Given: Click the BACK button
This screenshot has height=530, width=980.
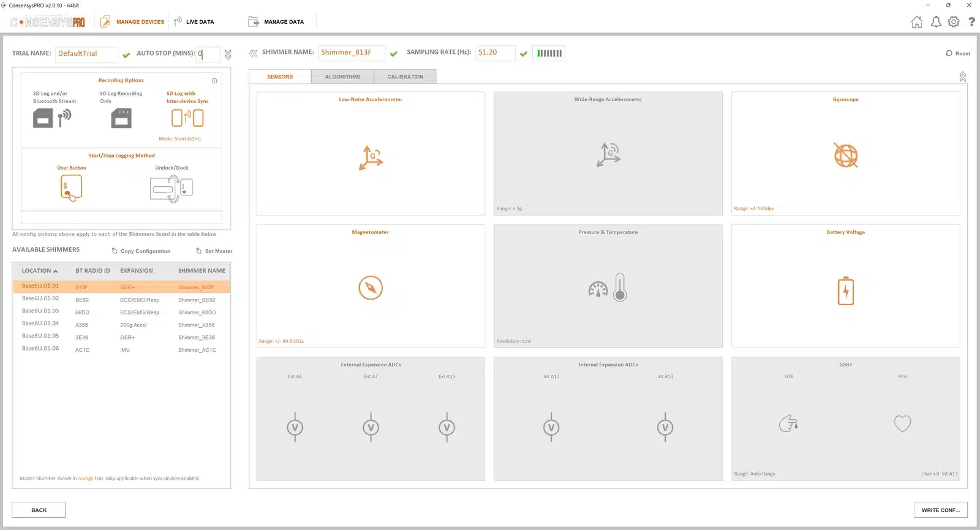Looking at the screenshot, I should point(39,510).
